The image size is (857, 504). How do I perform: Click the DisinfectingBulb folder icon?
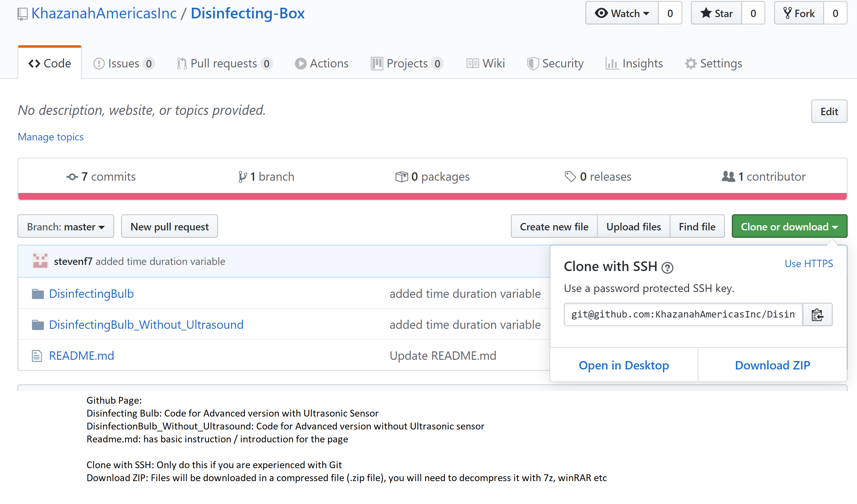38,294
